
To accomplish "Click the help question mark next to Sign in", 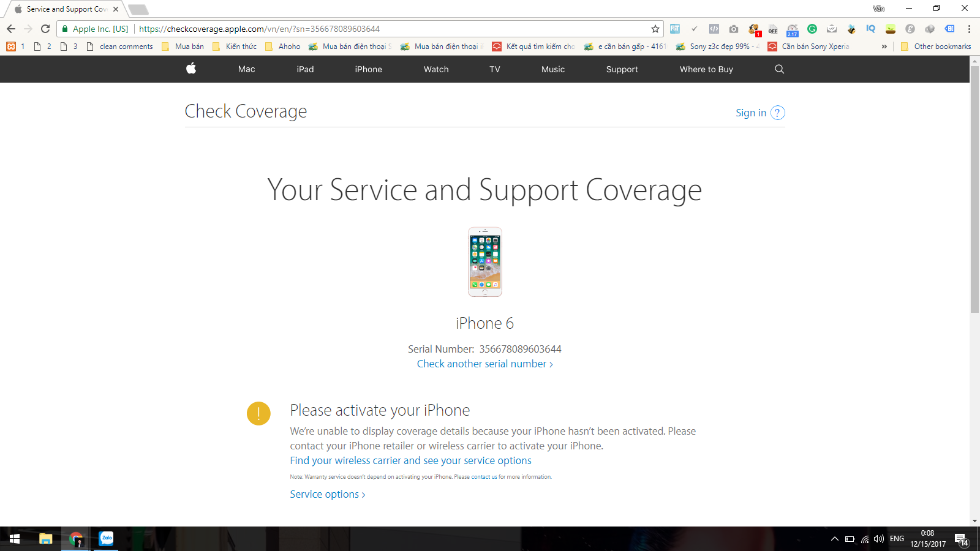I will point(777,113).
